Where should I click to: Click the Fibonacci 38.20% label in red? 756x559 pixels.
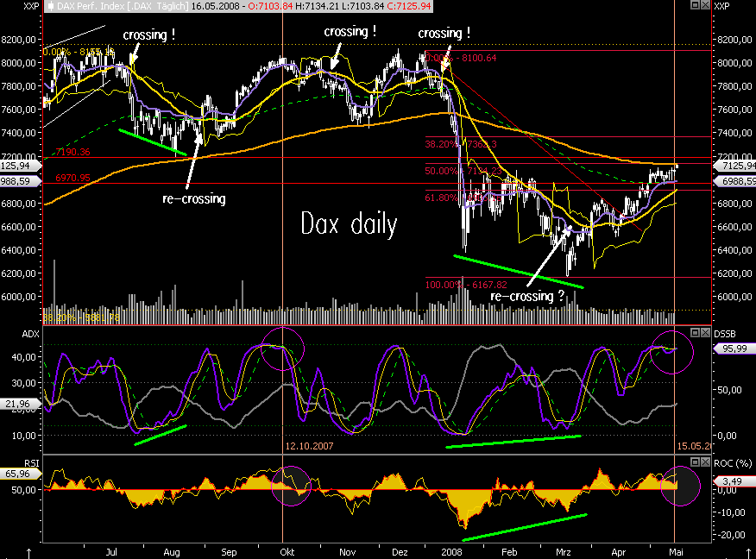(x=461, y=144)
